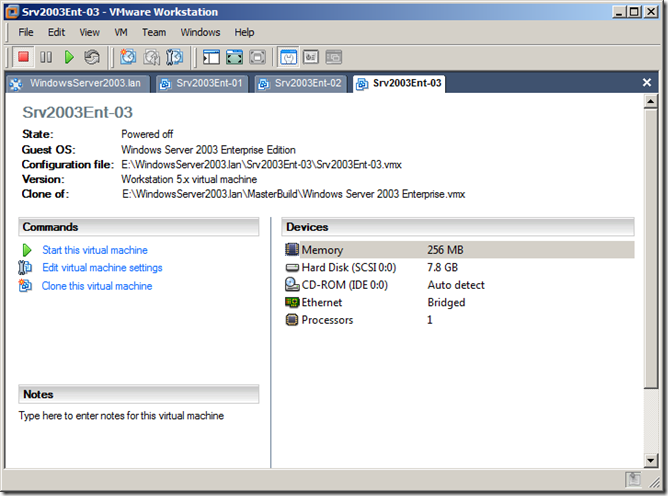Click the Hard Disk device icon
The image size is (668, 496).
[292, 268]
